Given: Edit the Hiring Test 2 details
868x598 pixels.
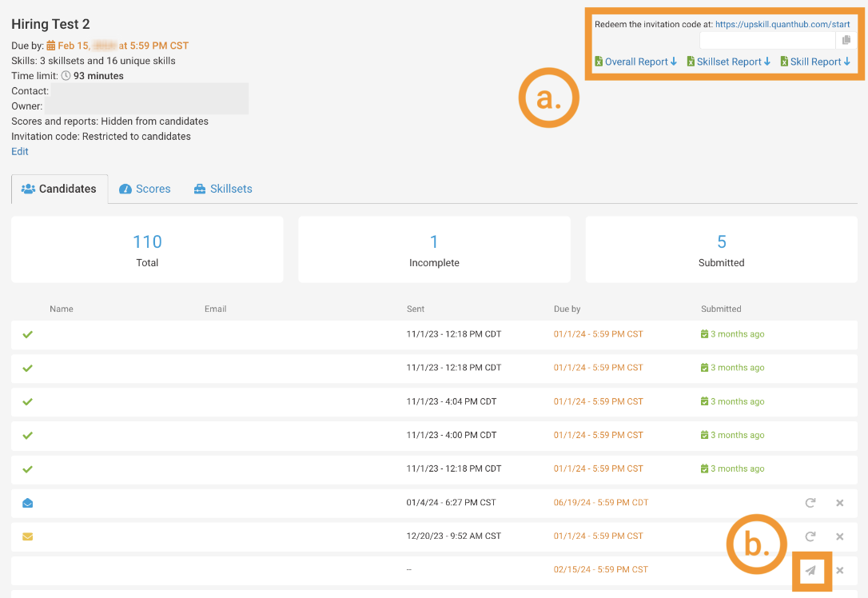Looking at the screenshot, I should [20, 151].
